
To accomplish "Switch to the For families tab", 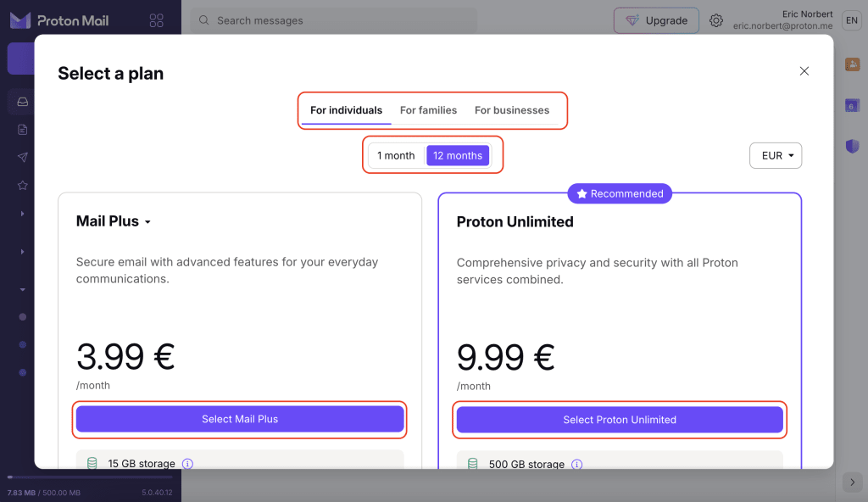I will [x=428, y=110].
